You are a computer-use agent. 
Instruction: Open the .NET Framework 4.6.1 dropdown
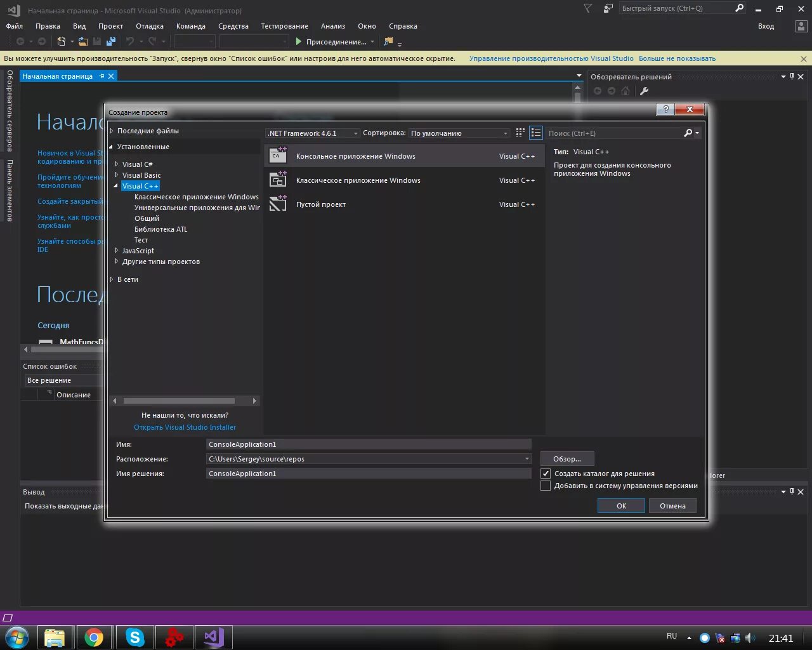[x=313, y=133]
